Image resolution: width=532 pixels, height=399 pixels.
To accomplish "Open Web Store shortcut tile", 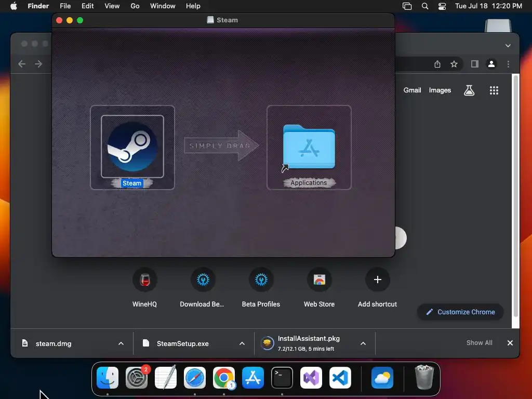I will coord(320,287).
